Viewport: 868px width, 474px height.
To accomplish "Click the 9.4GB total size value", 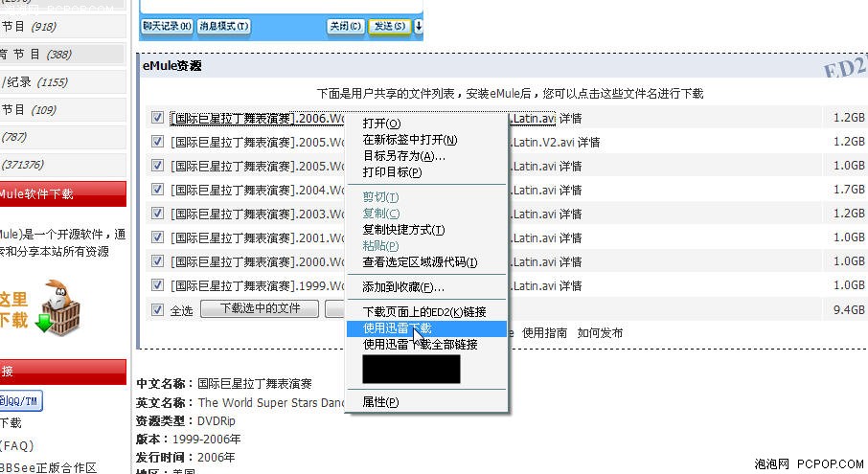I will point(849,309).
